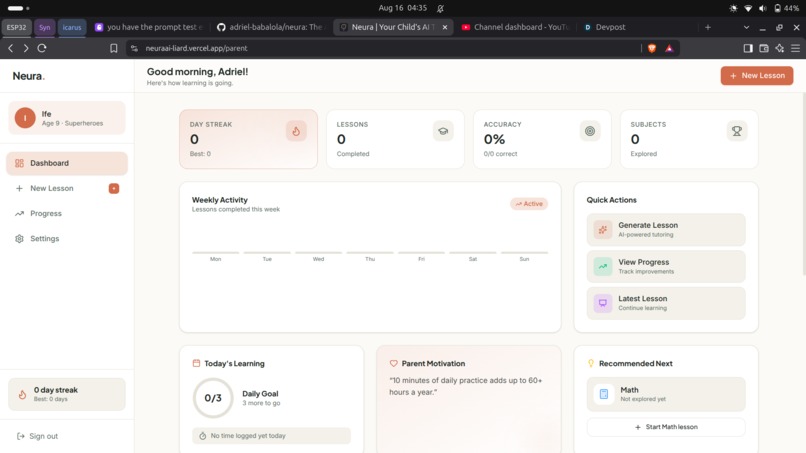The width and height of the screenshot is (806, 453).
Task: Open Latest Lesson quick action
Action: coord(666,303)
